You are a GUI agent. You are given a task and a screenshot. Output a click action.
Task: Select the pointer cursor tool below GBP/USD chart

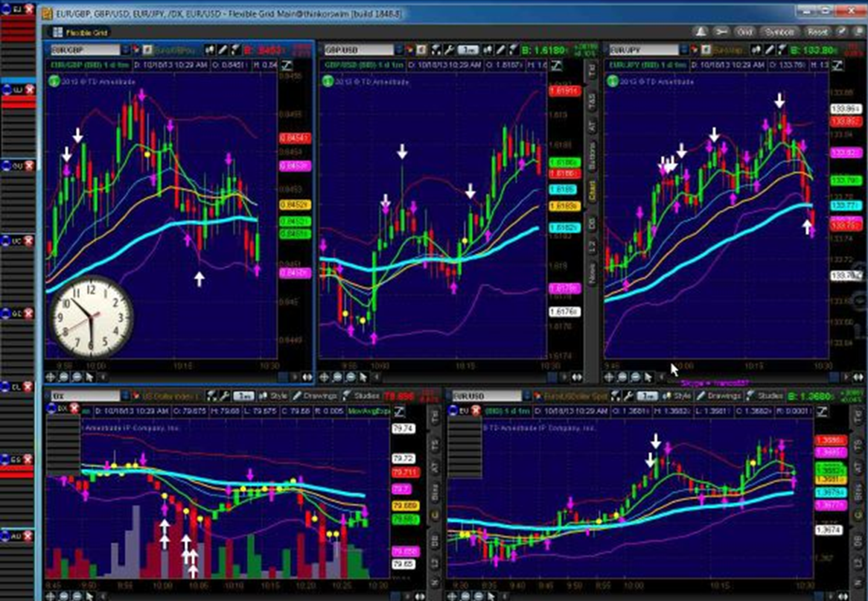[363, 377]
